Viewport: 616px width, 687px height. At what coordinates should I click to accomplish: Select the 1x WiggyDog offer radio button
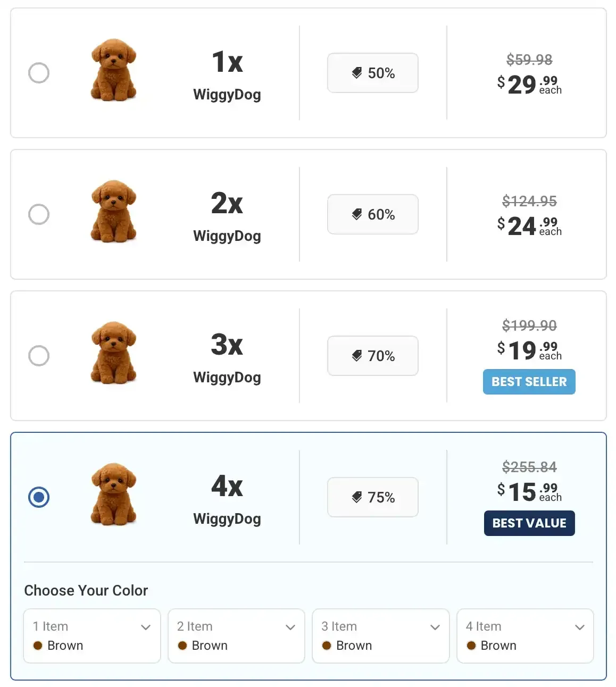[x=38, y=73]
